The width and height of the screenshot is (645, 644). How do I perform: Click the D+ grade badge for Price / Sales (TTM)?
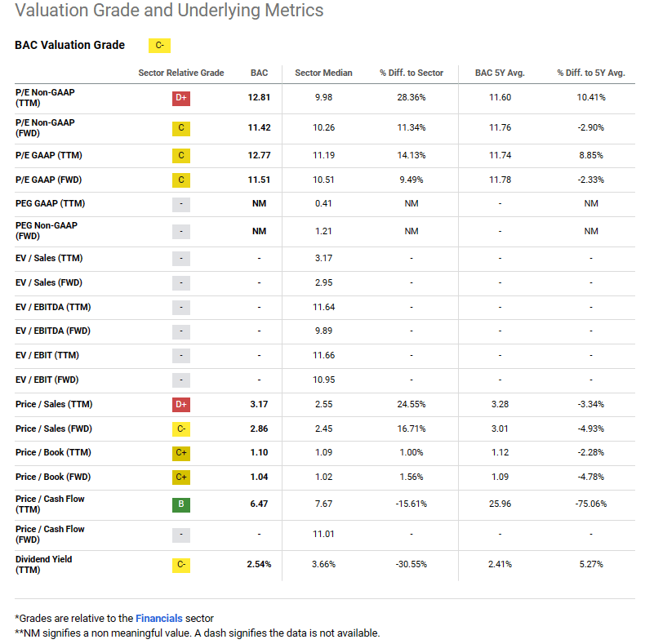tap(181, 404)
